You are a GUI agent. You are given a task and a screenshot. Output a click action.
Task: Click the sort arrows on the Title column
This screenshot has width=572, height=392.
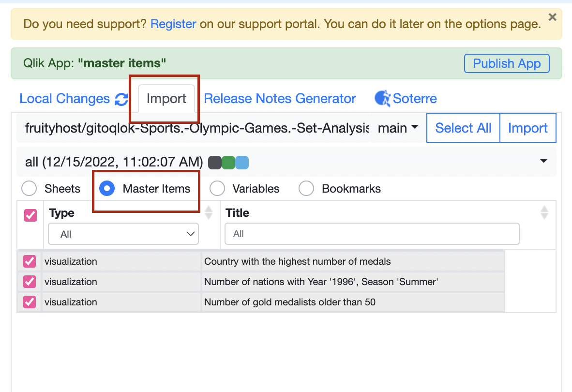coord(544,212)
